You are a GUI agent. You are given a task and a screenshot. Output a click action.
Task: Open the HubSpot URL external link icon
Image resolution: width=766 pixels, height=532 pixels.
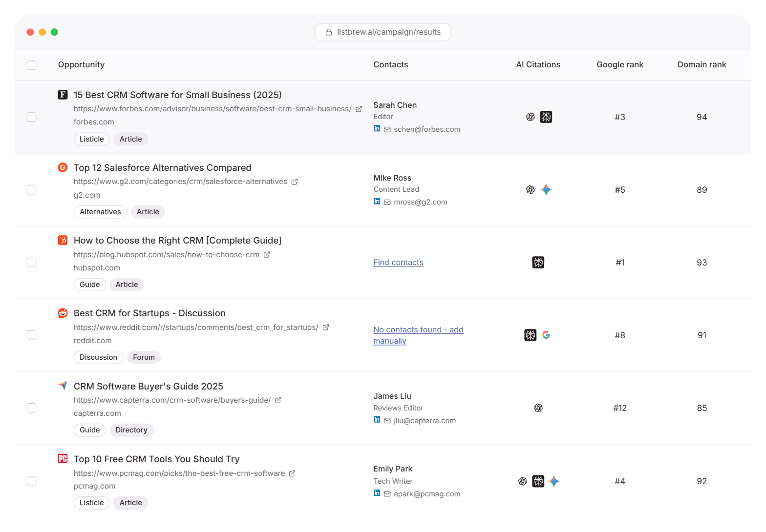(x=267, y=255)
